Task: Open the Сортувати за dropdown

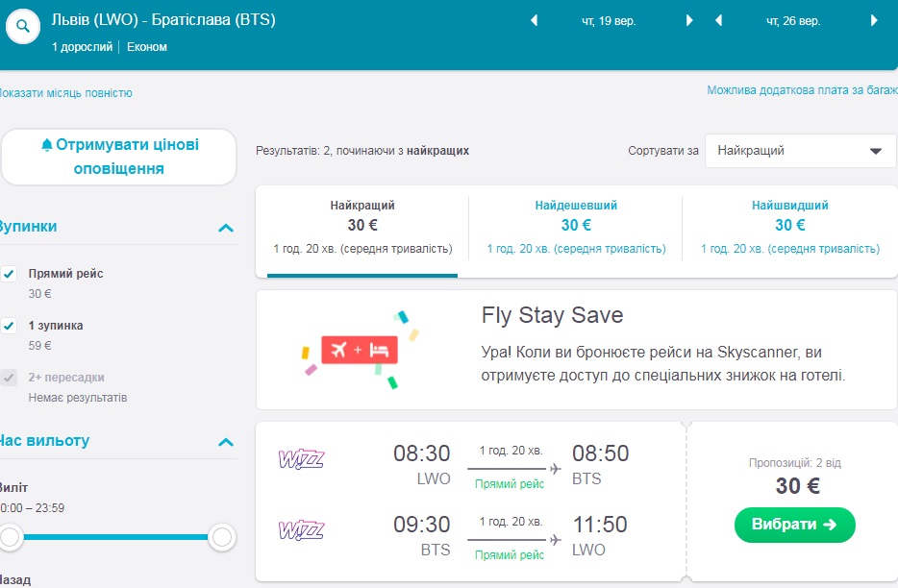Action: pyautogui.click(x=800, y=151)
